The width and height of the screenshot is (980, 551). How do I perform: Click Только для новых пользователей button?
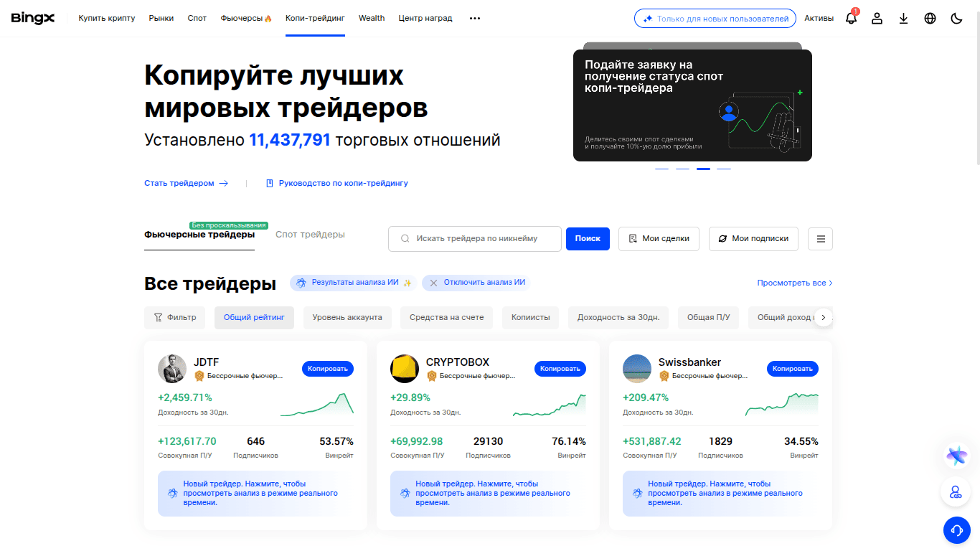click(715, 19)
